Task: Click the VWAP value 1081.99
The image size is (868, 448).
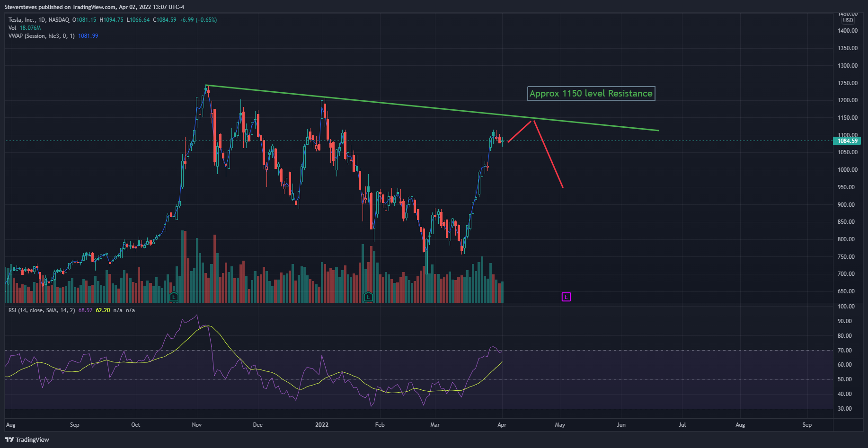Action: 88,36
